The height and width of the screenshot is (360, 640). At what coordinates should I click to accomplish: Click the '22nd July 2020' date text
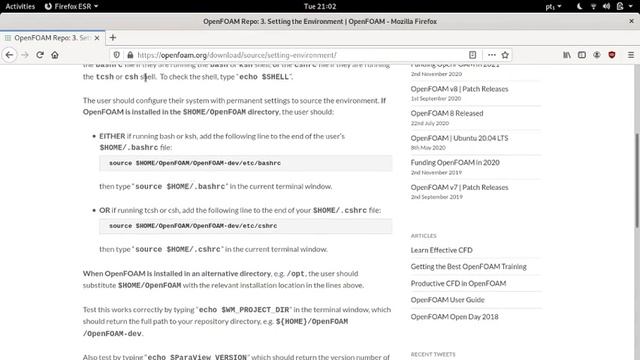430,123
